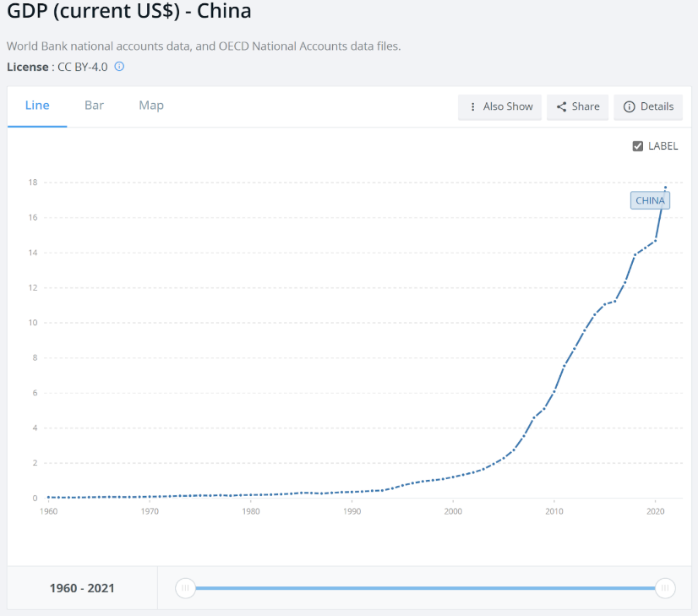This screenshot has width=698, height=616.
Task: Click the 2021 data point on chart
Action: click(x=666, y=188)
